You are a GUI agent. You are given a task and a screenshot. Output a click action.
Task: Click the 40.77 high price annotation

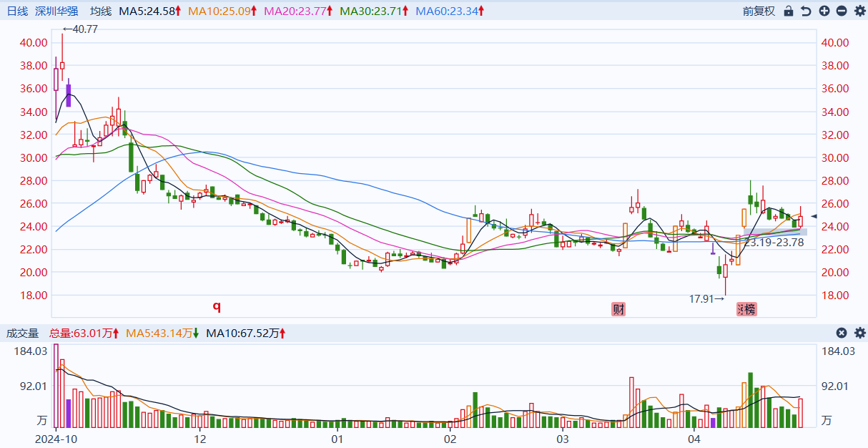coord(80,29)
